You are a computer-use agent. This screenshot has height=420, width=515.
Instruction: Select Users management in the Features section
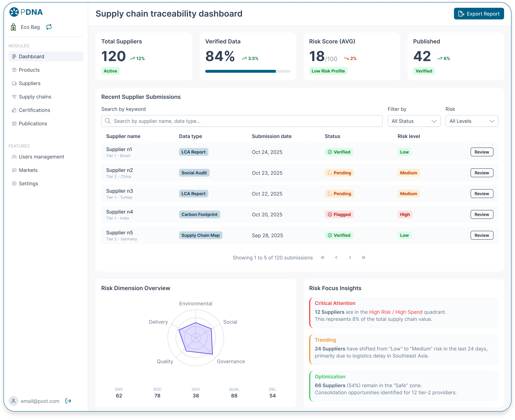[x=41, y=157]
